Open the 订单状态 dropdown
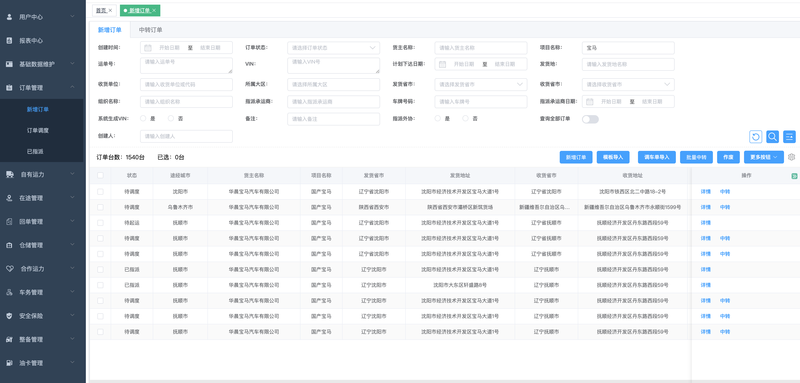800x383 pixels. pyautogui.click(x=334, y=48)
